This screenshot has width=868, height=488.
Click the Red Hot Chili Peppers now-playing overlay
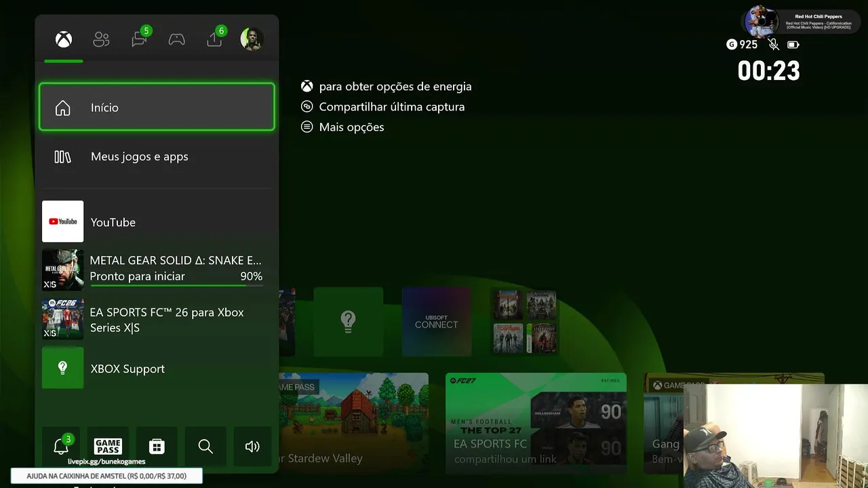800,21
